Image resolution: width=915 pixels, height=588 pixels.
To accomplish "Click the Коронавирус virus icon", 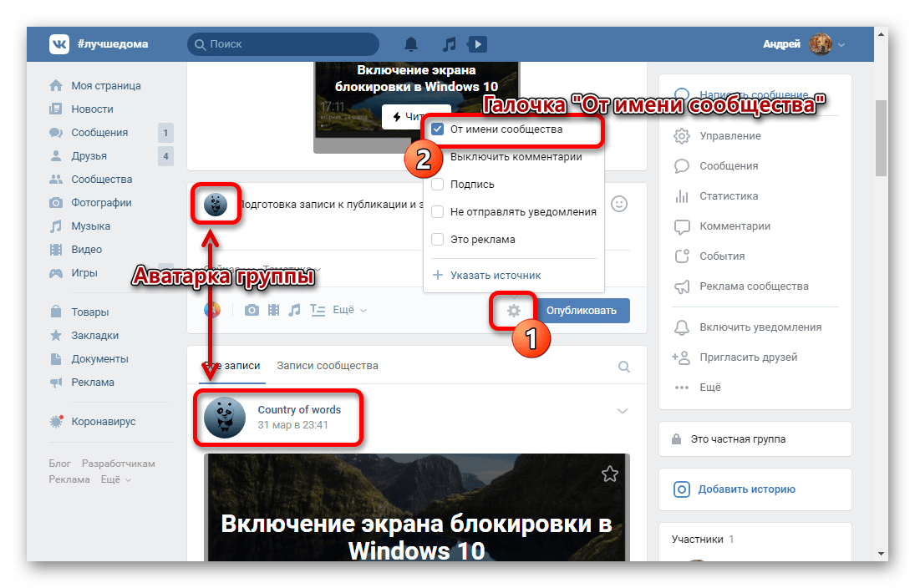I will 56,421.
